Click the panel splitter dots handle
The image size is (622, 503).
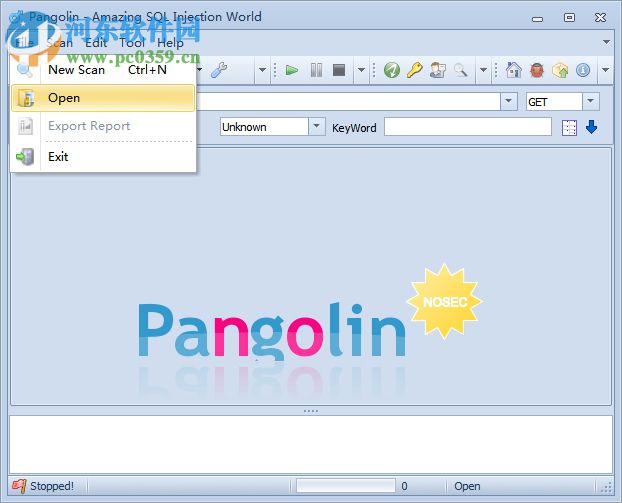point(311,411)
